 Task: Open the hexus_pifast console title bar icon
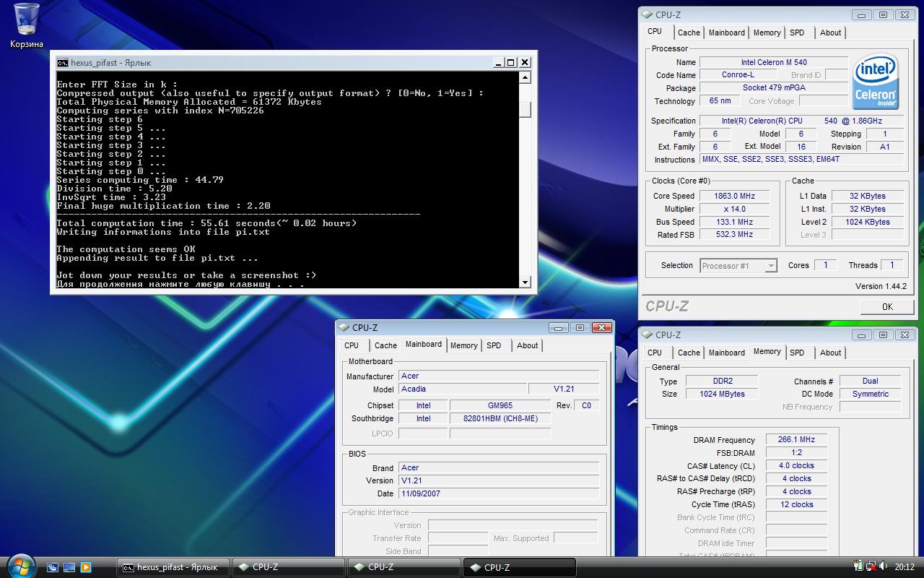tap(63, 62)
